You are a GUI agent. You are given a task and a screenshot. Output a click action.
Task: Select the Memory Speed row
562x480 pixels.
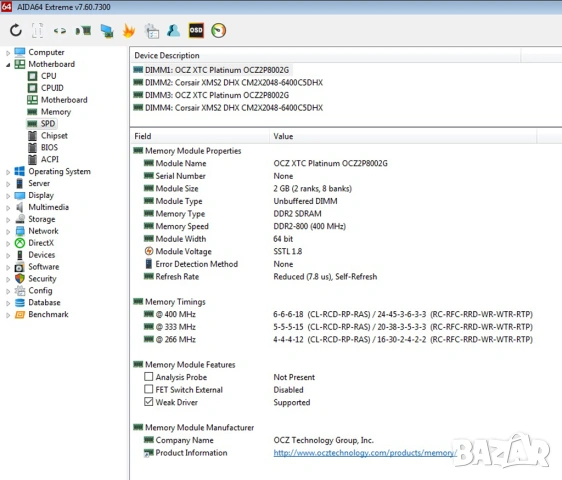333,226
